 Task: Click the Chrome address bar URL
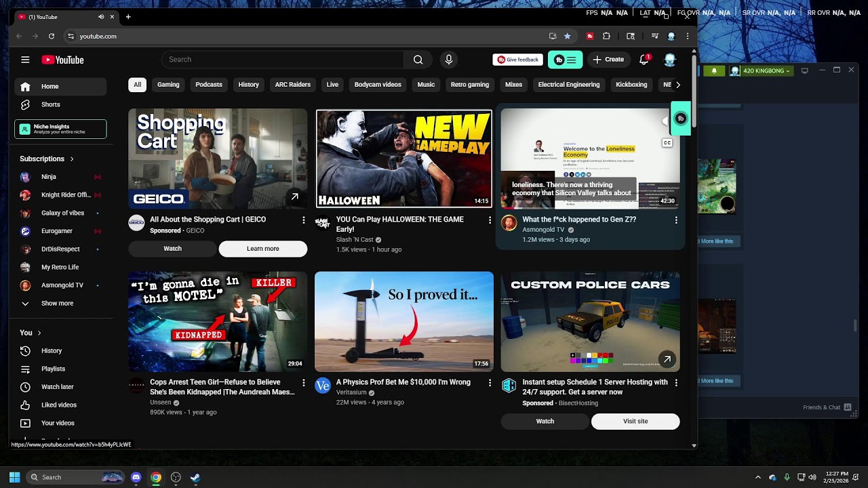pyautogui.click(x=98, y=36)
